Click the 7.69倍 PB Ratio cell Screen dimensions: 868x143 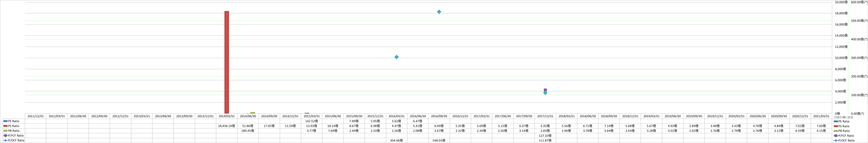click(x=333, y=131)
